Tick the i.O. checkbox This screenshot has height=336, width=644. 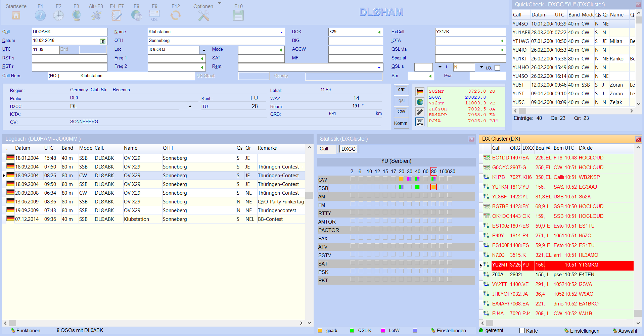point(497,68)
